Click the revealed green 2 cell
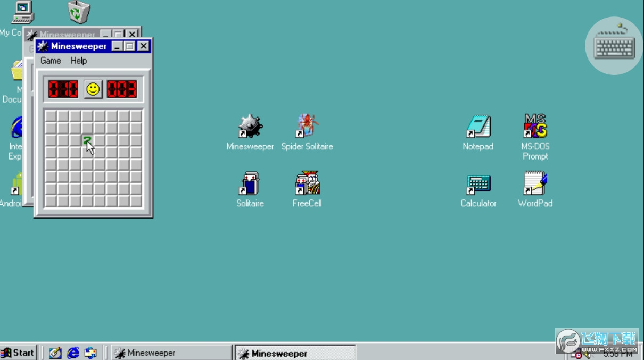The width and height of the screenshot is (644, 360). (87, 140)
